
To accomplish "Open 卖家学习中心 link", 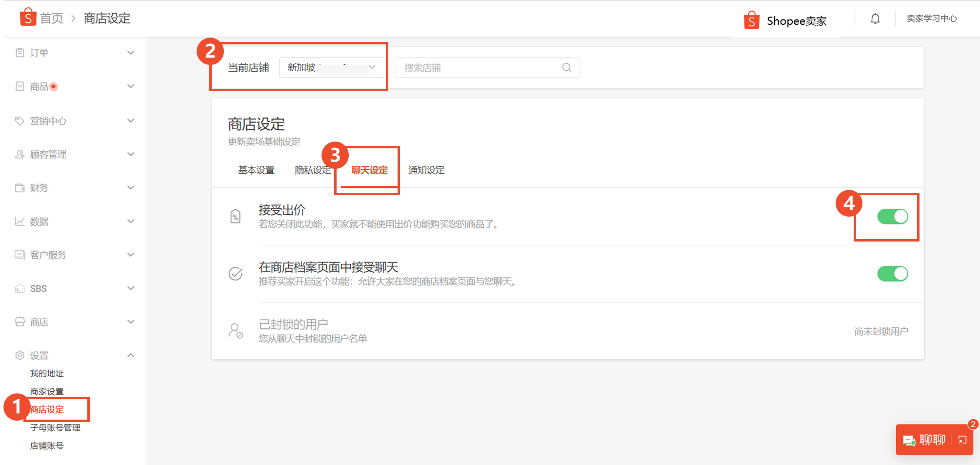I will (932, 19).
